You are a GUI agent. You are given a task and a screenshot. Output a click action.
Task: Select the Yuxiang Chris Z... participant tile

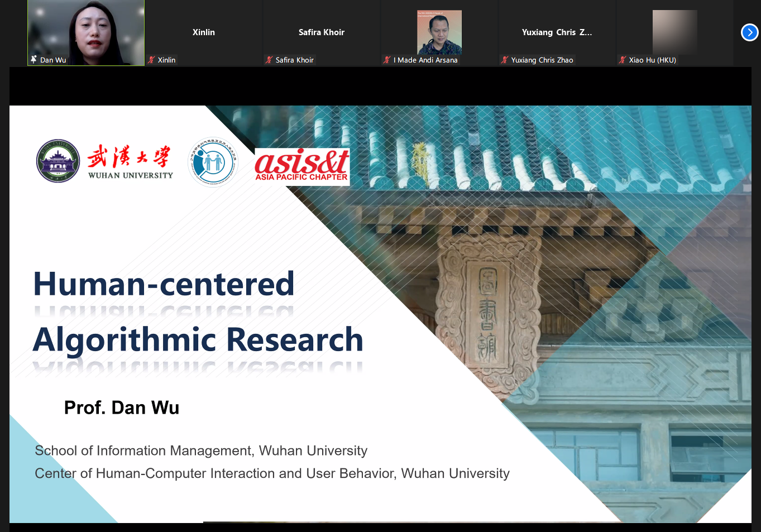[x=557, y=32]
